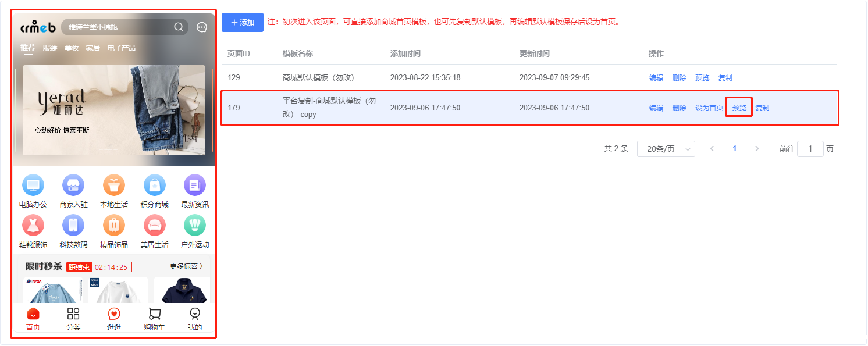Image resolution: width=868 pixels, height=346 pixels.
Task: Tap the 鞋靴服饰 dress icon
Action: [x=33, y=225]
